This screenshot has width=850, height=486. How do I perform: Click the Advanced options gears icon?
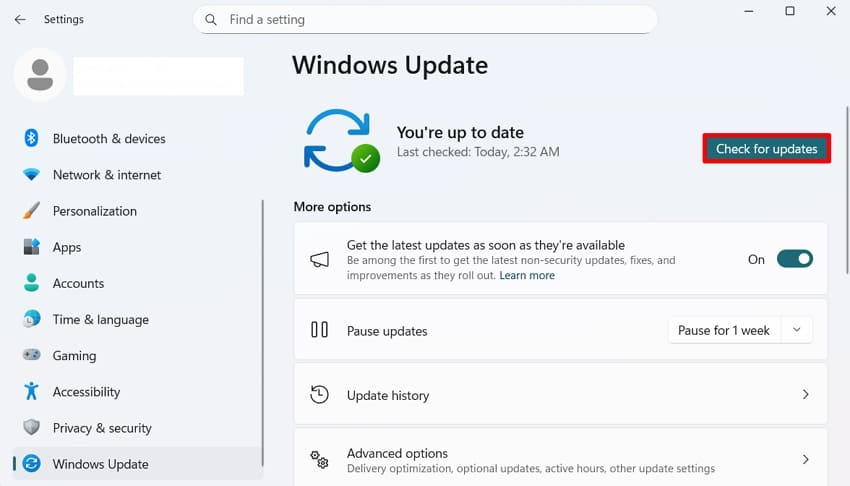pos(319,459)
